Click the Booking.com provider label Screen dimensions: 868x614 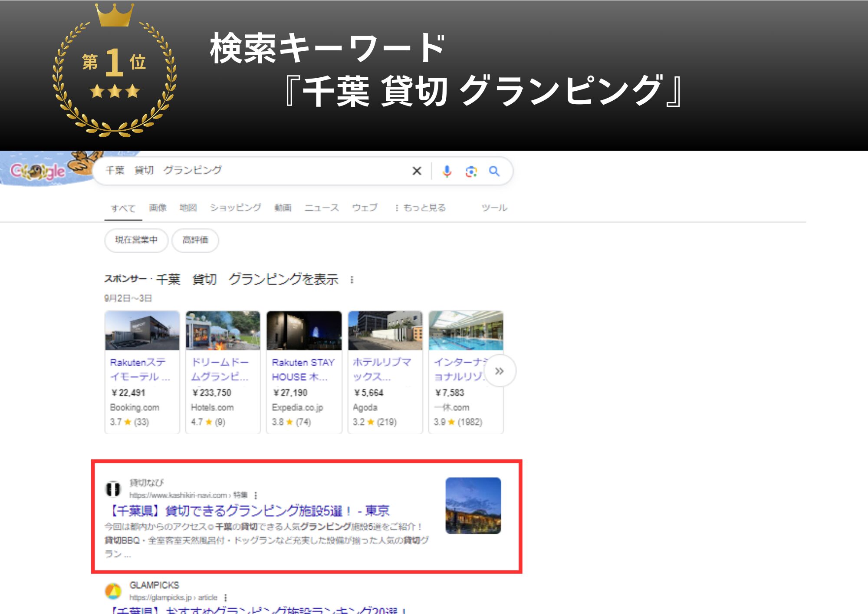135,408
